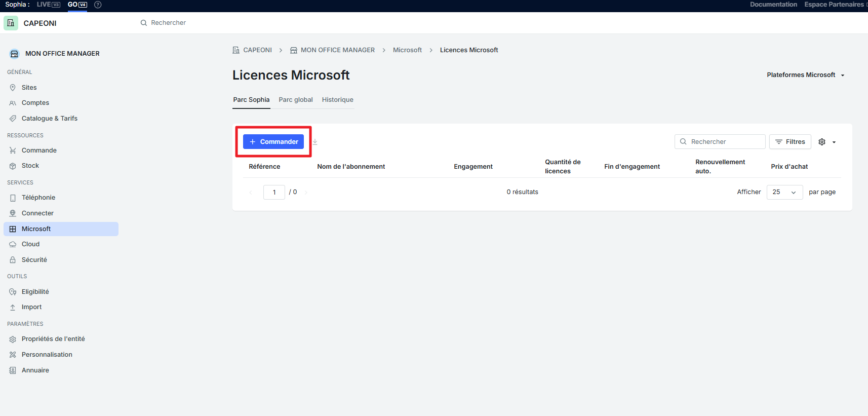Click the CAPEONI entity name in header
Viewport: 868px width, 416px height.
(x=40, y=23)
